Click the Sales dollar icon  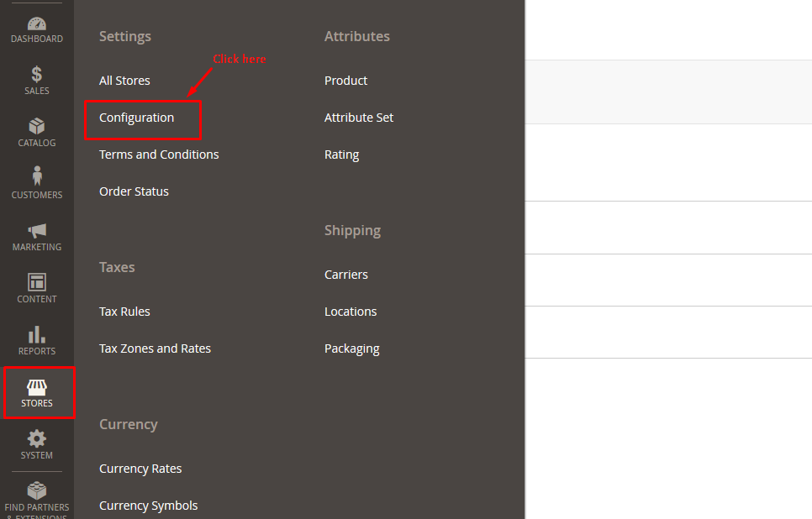(37, 75)
